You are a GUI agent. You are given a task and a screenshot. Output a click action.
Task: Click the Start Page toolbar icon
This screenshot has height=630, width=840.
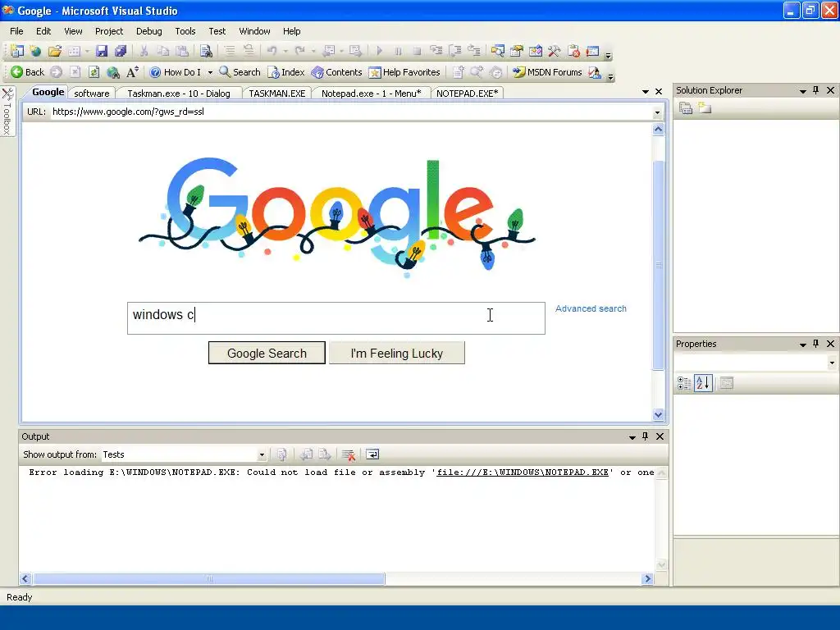[x=592, y=51]
